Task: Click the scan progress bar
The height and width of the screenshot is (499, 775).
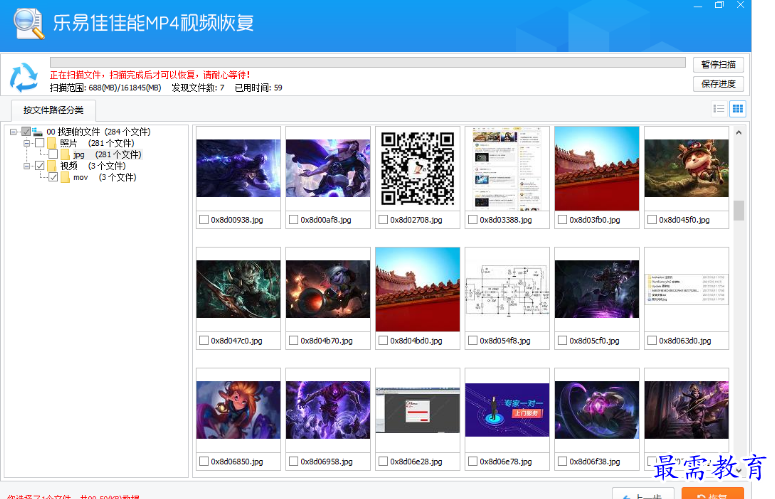Action: tap(367, 63)
